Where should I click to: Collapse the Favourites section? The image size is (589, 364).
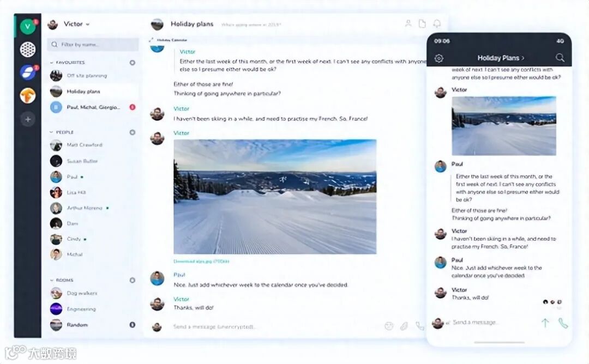[x=51, y=62]
